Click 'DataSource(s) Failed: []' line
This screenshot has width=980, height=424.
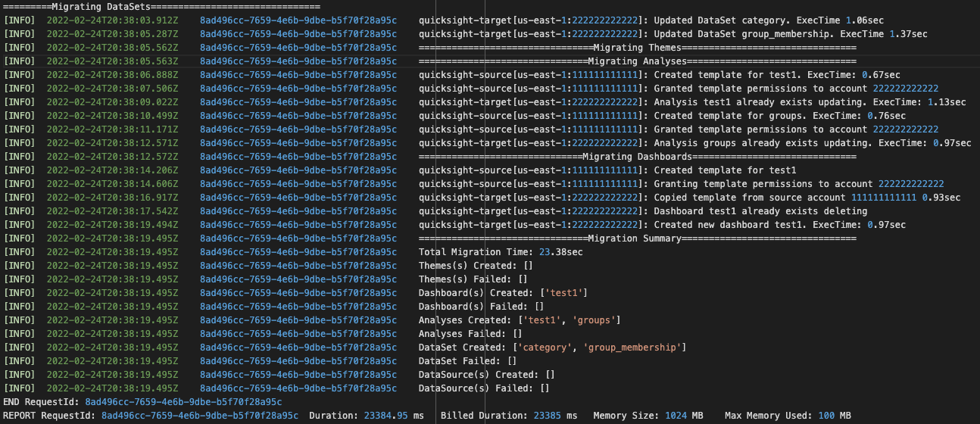484,388
